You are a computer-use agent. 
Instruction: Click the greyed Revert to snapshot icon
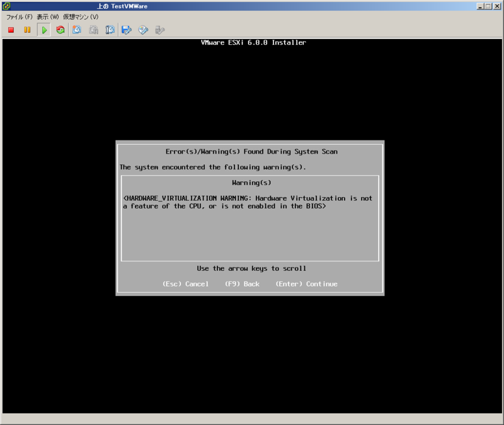(93, 30)
